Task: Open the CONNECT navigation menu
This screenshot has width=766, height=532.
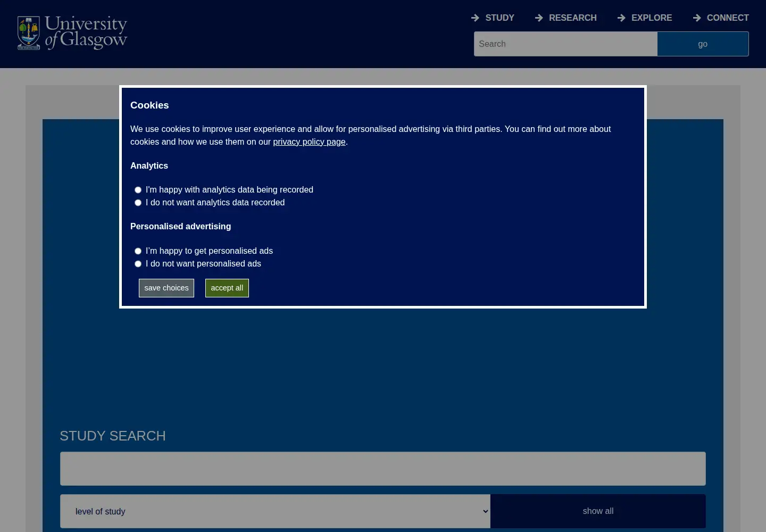Action: point(728,18)
